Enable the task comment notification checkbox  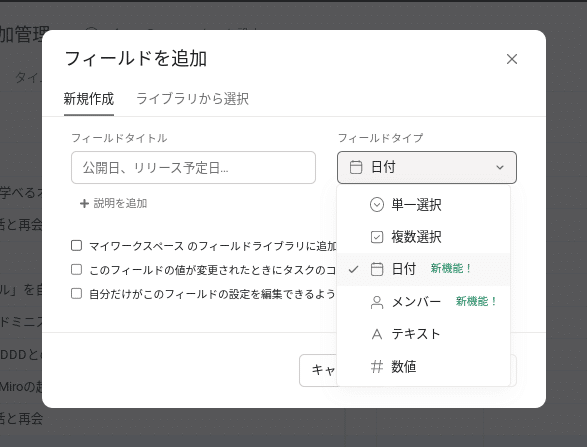[76, 270]
